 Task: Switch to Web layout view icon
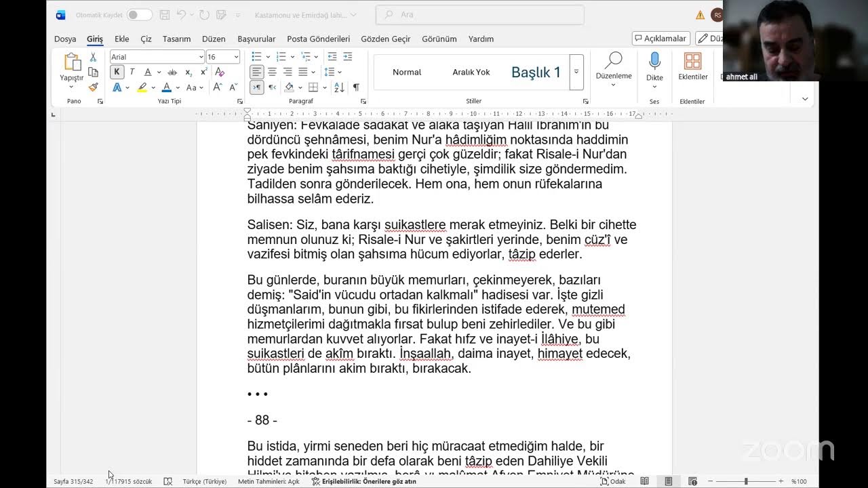point(692,481)
